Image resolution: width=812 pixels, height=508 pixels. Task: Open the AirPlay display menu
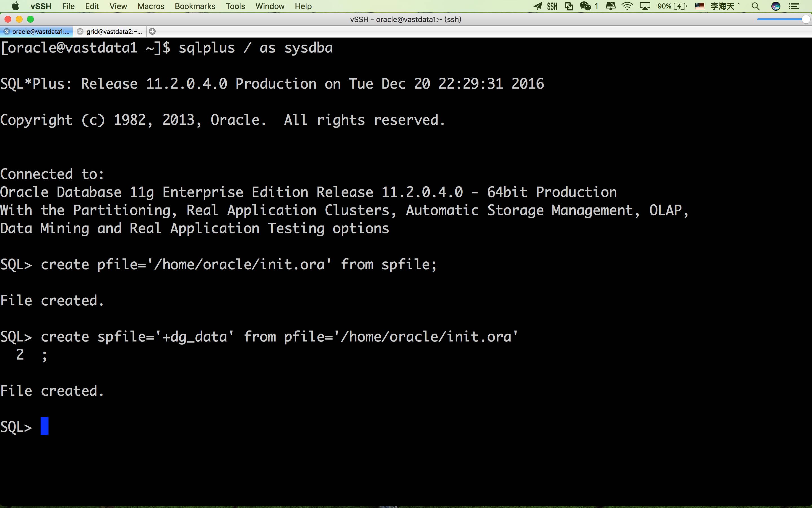[x=645, y=6]
